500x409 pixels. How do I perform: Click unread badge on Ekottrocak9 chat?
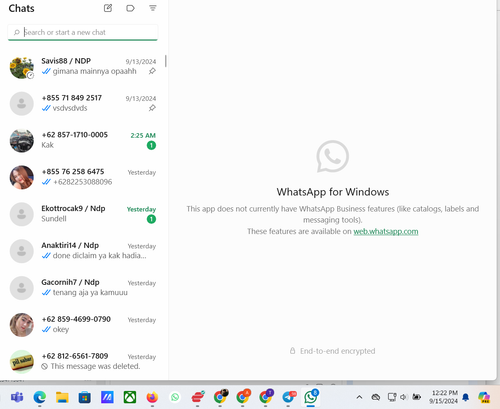click(x=151, y=219)
